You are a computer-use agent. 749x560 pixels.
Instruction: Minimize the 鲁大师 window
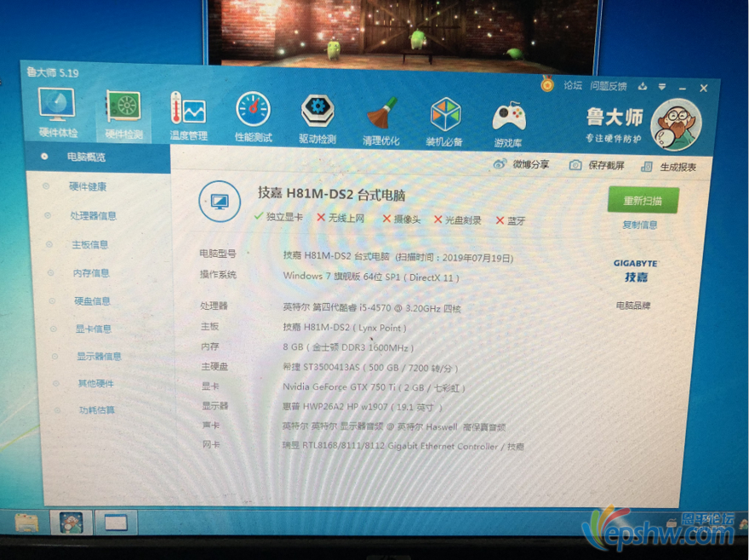click(682, 88)
